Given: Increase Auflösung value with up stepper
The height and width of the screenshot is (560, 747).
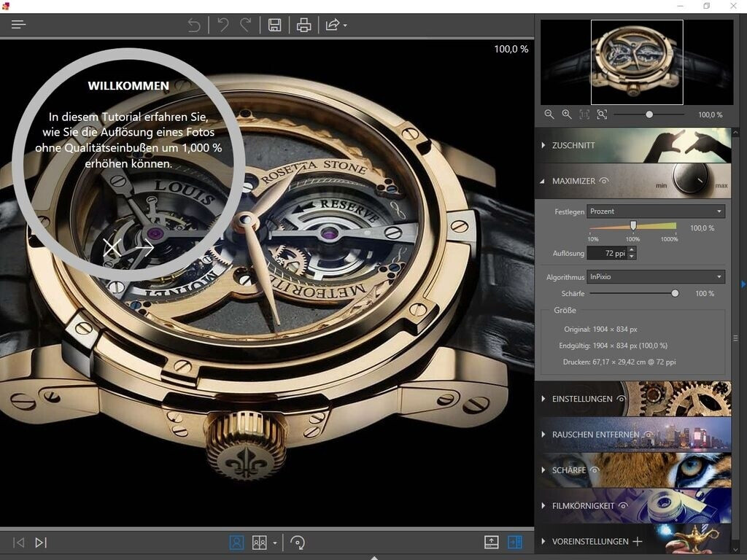Looking at the screenshot, I should (632, 250).
